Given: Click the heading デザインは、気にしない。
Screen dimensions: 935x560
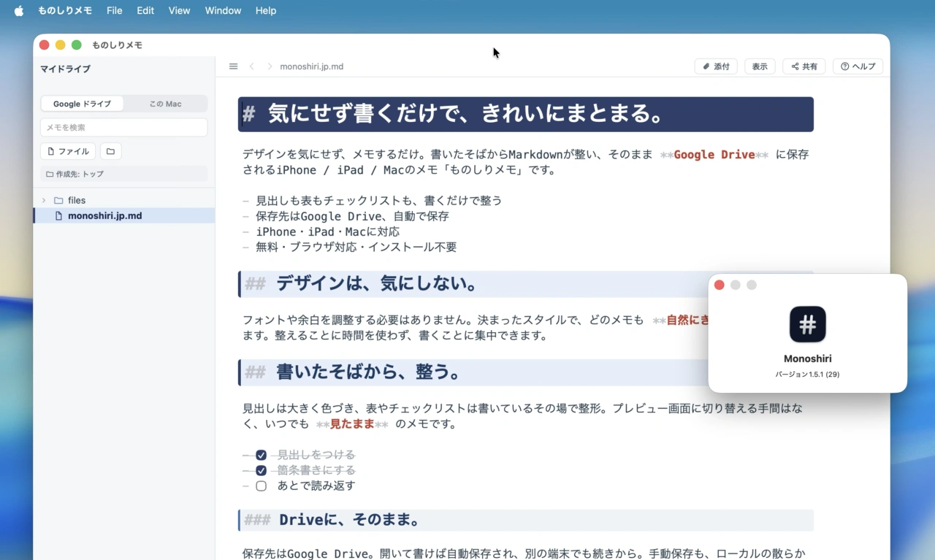Looking at the screenshot, I should [377, 284].
